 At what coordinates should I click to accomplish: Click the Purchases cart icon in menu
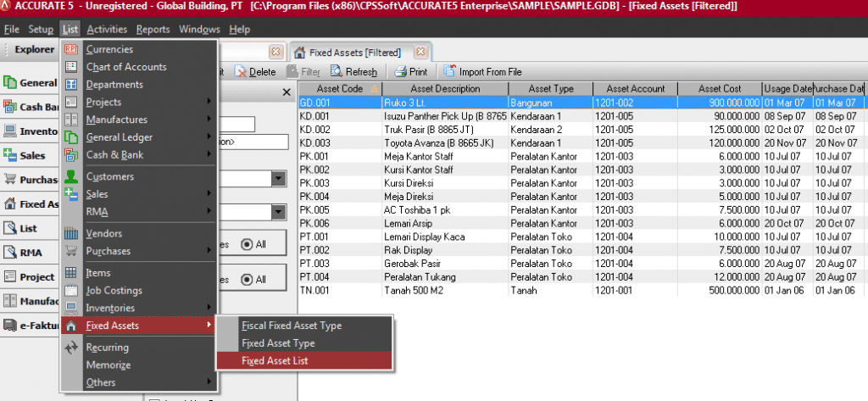coord(71,252)
